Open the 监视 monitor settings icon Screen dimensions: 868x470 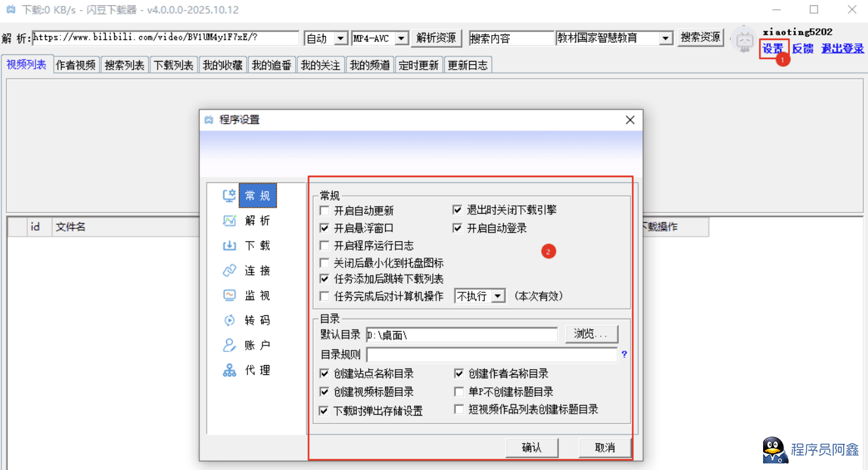click(229, 296)
